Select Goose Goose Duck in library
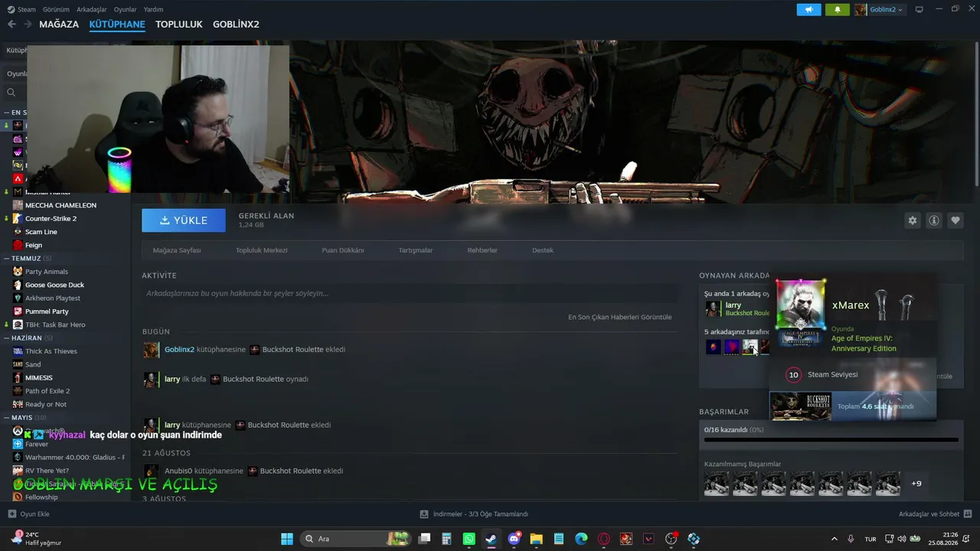 [x=54, y=285]
